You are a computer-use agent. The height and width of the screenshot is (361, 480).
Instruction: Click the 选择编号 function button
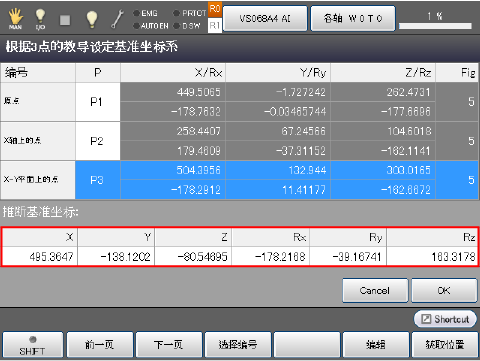[238, 345]
